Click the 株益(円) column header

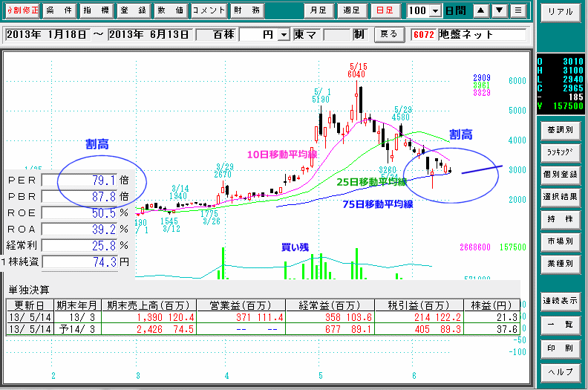coord(492,305)
